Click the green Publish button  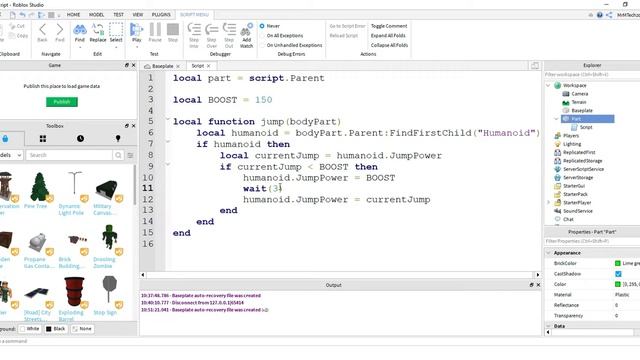[x=62, y=102]
